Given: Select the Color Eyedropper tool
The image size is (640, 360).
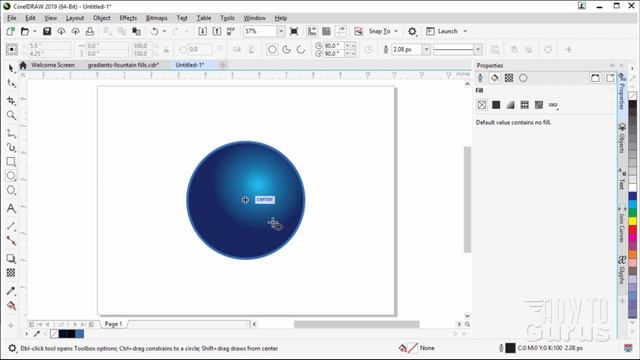Looking at the screenshot, I should 11,291.
